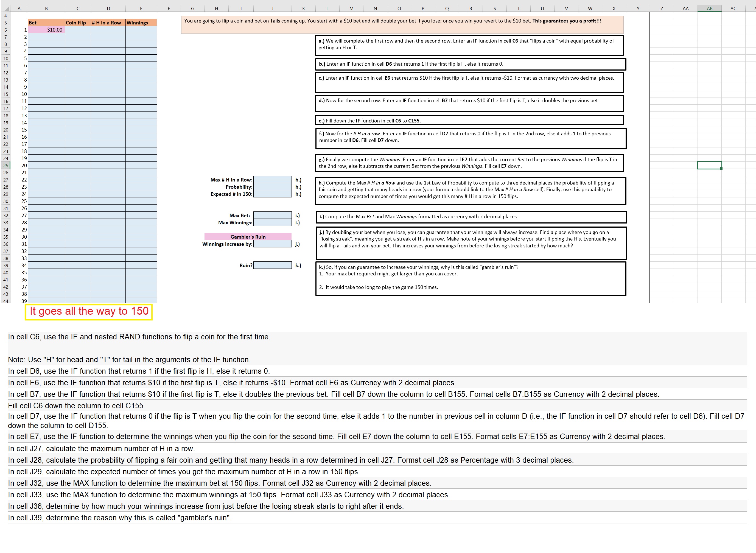
Task: Select row header 25
Action: [6, 165]
